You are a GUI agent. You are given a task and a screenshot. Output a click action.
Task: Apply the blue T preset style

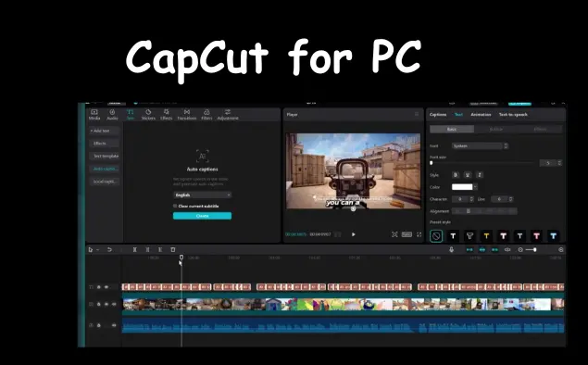[x=554, y=236]
